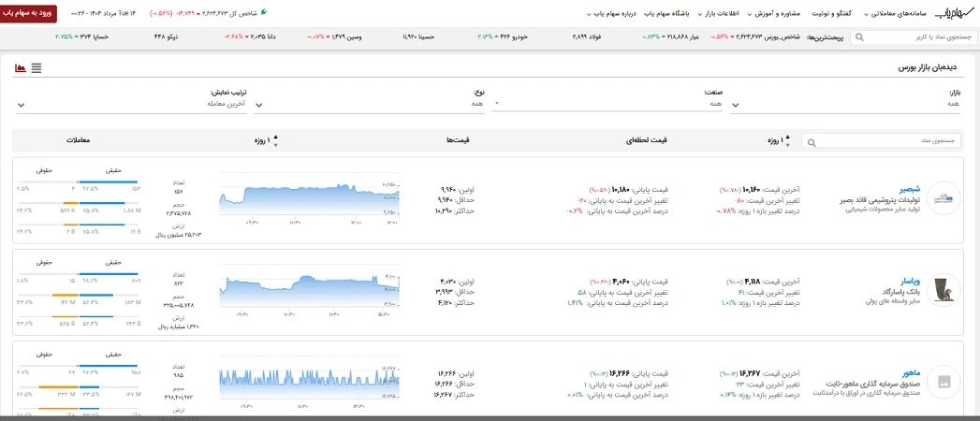Open شبصیر symbol link
Viewport: 980px width, 421px height.
pos(912,189)
